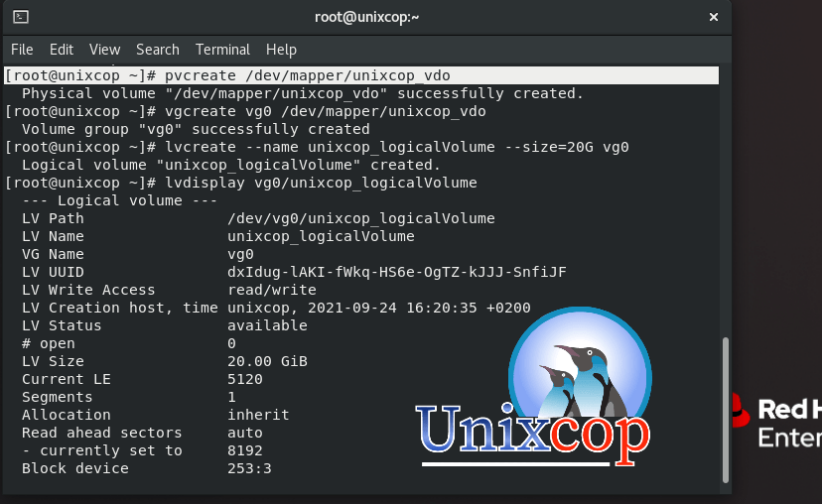Click the LV Creation host, time label
Screen dimensions: 822x504
(119, 309)
